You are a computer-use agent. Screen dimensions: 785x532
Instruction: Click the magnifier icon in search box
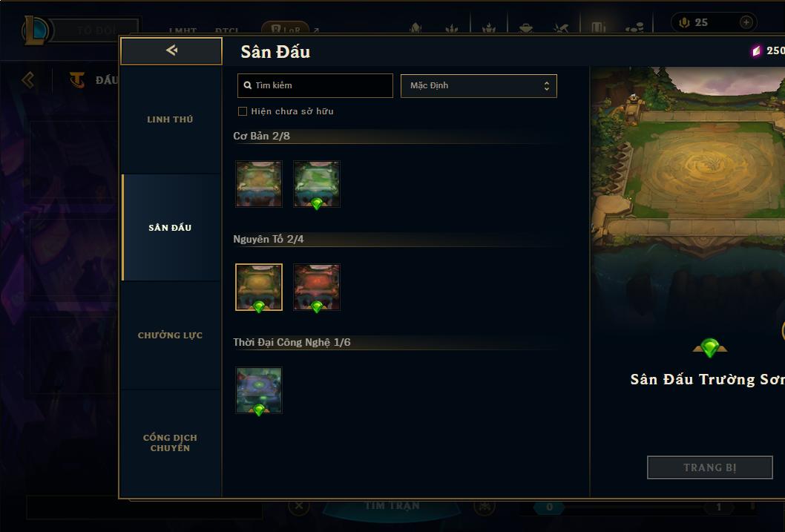[x=247, y=85]
